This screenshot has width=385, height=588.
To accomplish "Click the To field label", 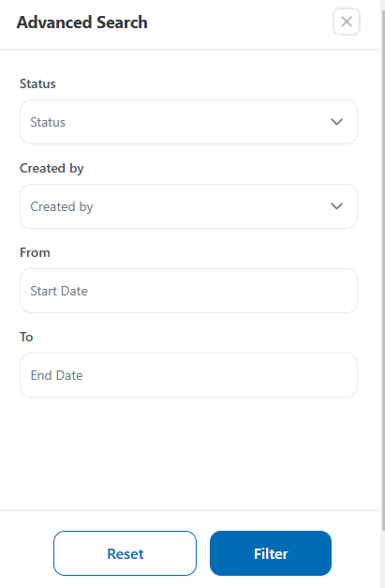I will pos(26,337).
